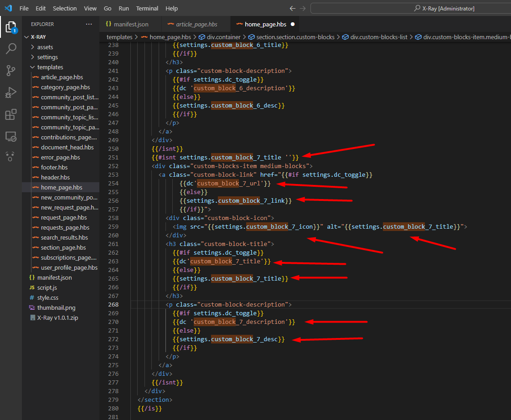Open the Run and Debug view
Viewport: 511px width, 420px height.
click(x=10, y=92)
